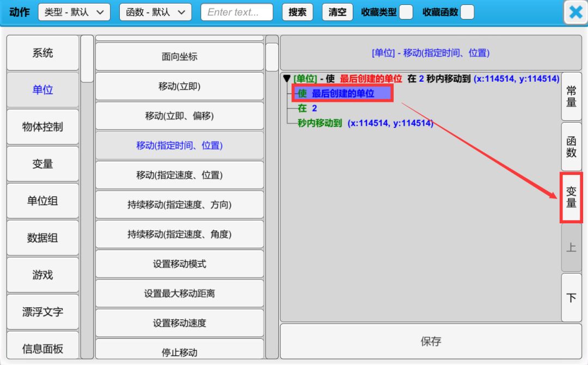This screenshot has height=365, width=588.
Task: Switch to the 函数 side tab
Action: tap(571, 147)
